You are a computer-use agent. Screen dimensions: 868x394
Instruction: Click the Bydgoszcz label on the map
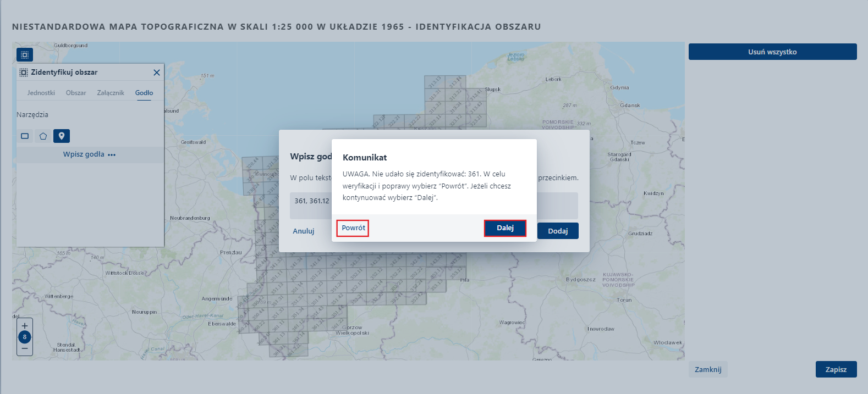[x=581, y=279]
